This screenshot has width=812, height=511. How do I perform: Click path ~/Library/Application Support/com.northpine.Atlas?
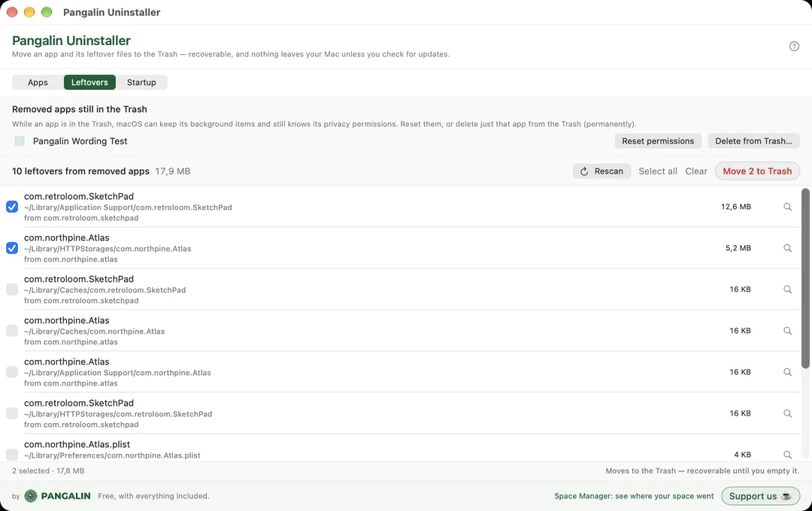point(117,373)
